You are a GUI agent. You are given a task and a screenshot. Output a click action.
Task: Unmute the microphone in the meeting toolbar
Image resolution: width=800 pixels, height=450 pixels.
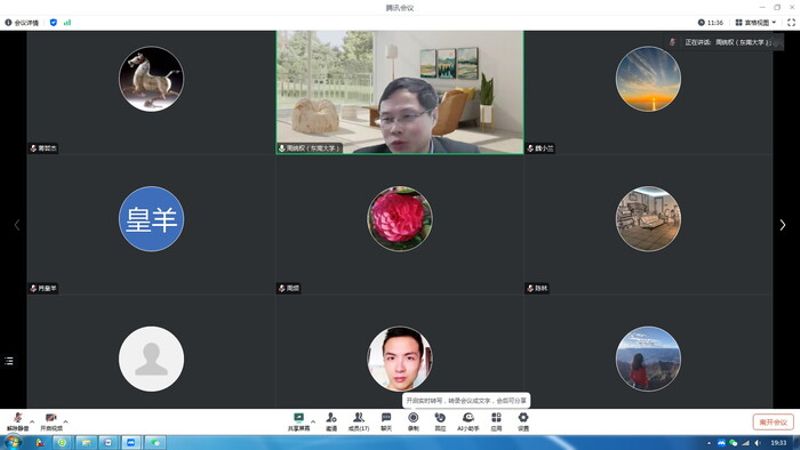coord(17,418)
